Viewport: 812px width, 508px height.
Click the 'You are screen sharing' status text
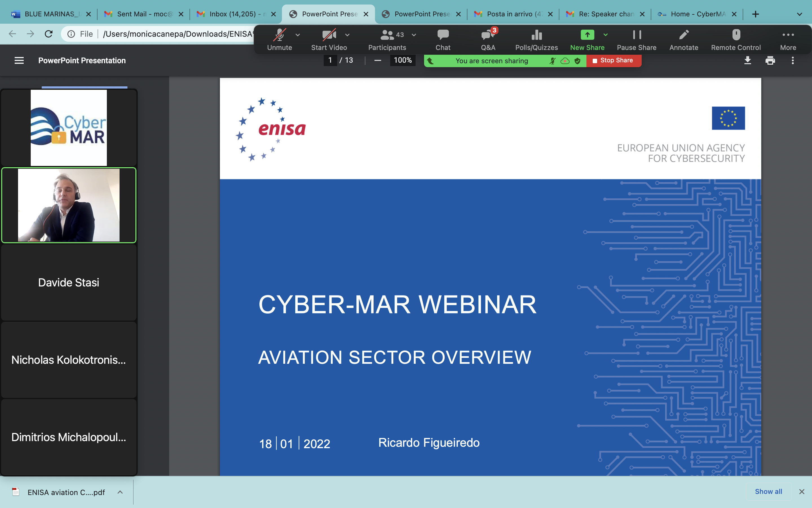point(491,61)
